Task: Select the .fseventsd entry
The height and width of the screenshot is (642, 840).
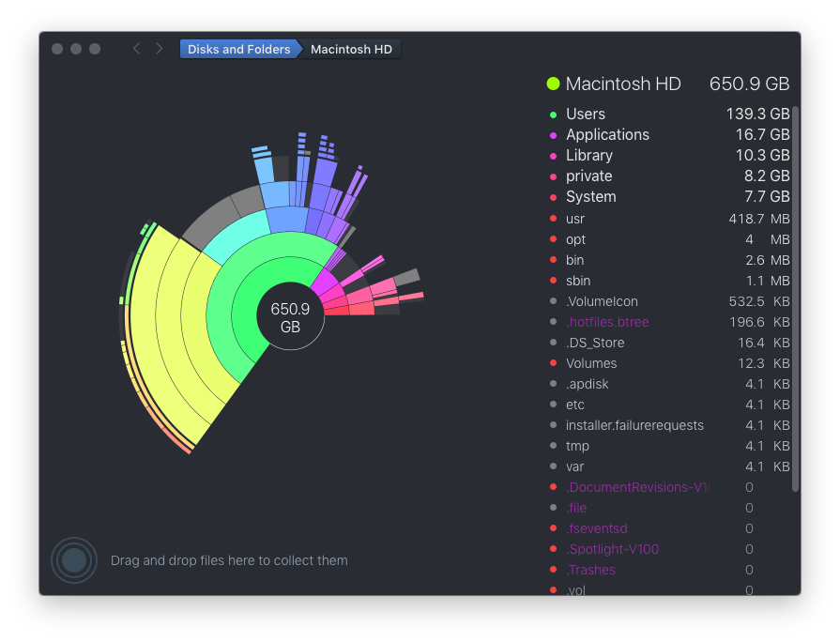Action: point(668,528)
